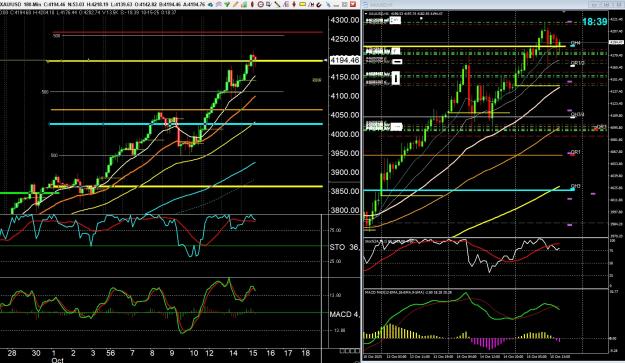Click the grid box toolbar icon
625x363 pixels.
tap(345, 4)
